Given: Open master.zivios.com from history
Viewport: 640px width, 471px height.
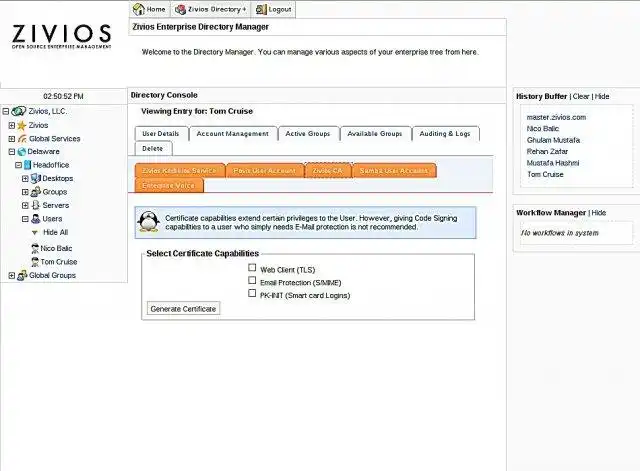Looking at the screenshot, I should pyautogui.click(x=556, y=117).
